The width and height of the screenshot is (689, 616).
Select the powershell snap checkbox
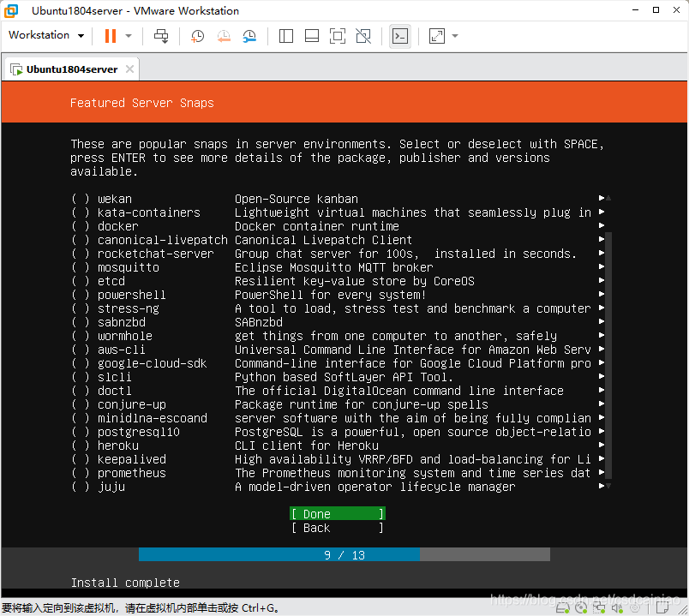point(81,295)
